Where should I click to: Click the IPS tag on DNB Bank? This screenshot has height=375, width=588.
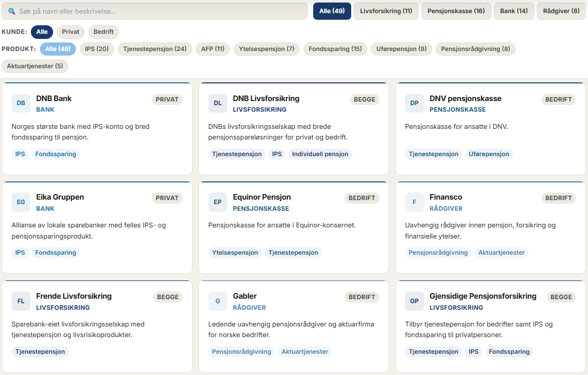(x=20, y=154)
